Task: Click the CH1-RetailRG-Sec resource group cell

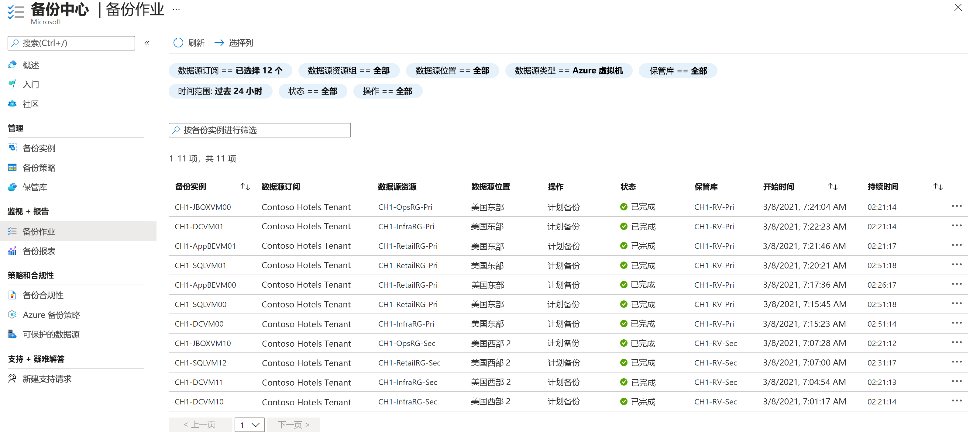Action: coord(409,362)
